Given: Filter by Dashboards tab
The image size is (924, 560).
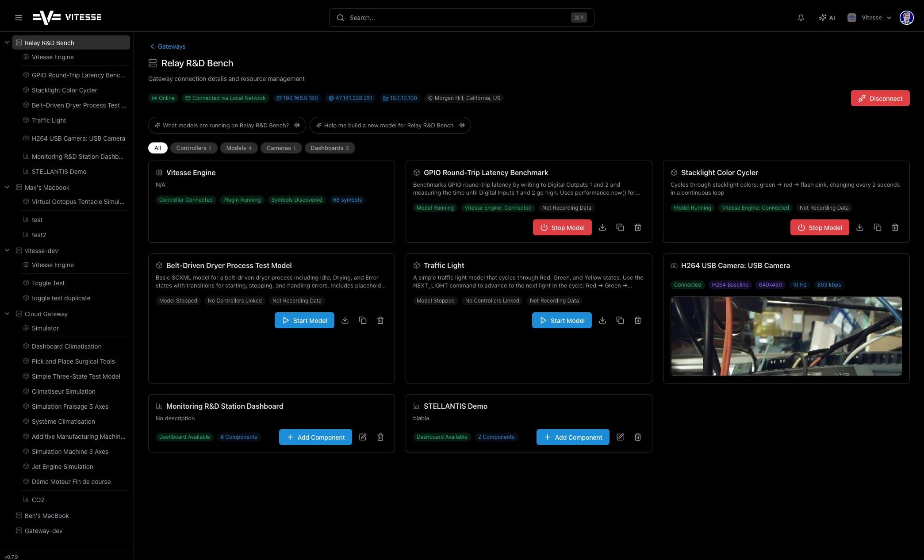Looking at the screenshot, I should point(330,148).
